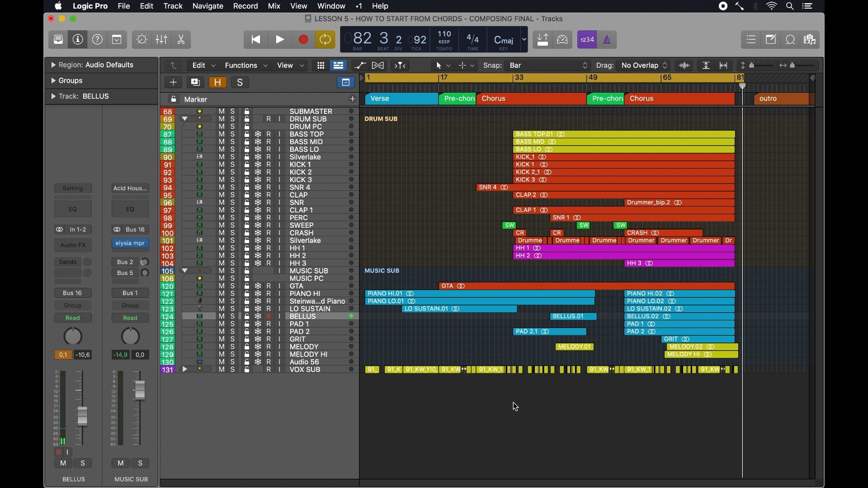Click the Bus 16 output slot
This screenshot has width=868, height=488.
(x=73, y=293)
